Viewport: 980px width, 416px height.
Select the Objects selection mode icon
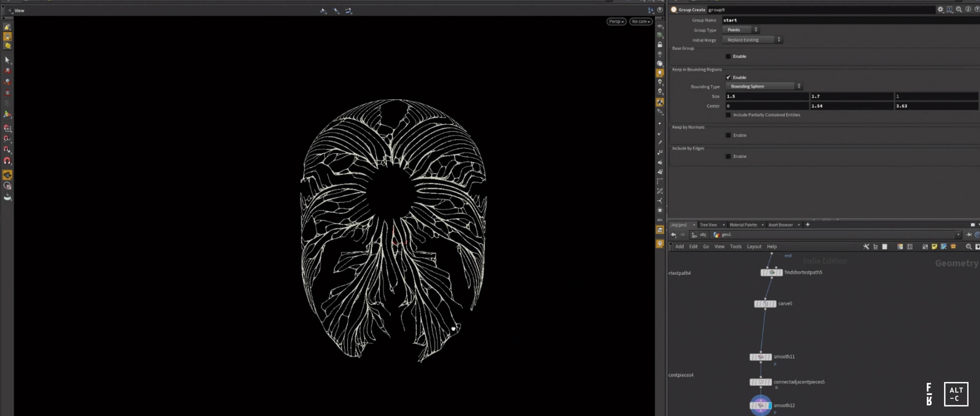click(7, 27)
